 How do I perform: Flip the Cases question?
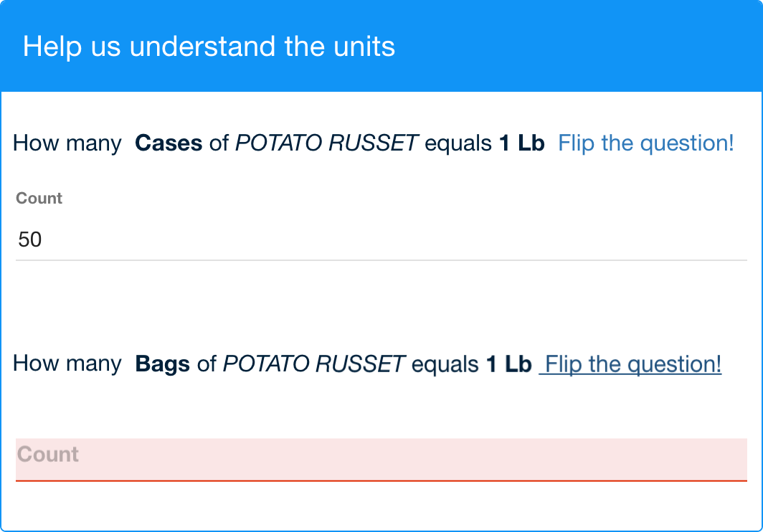(645, 143)
